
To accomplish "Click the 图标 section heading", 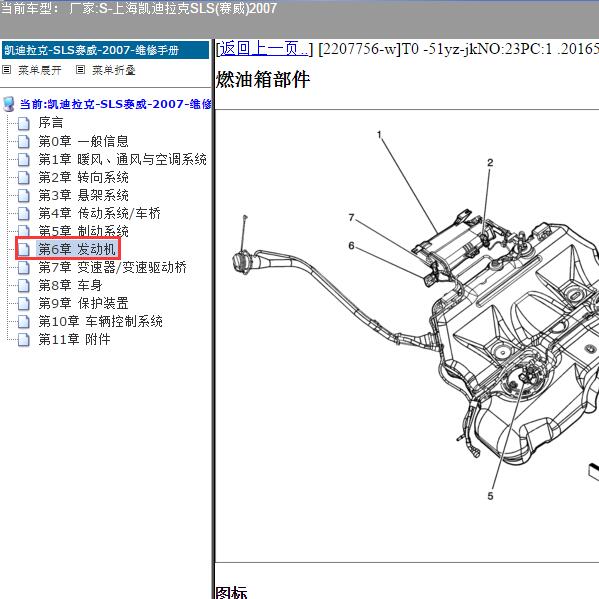I will click(x=232, y=592).
